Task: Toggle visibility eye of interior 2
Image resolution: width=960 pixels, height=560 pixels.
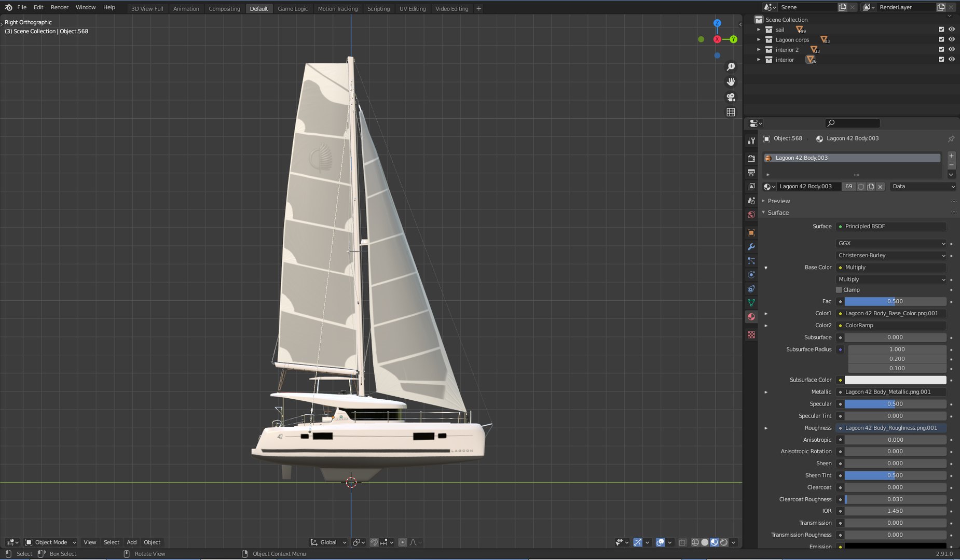Action: pyautogui.click(x=952, y=49)
